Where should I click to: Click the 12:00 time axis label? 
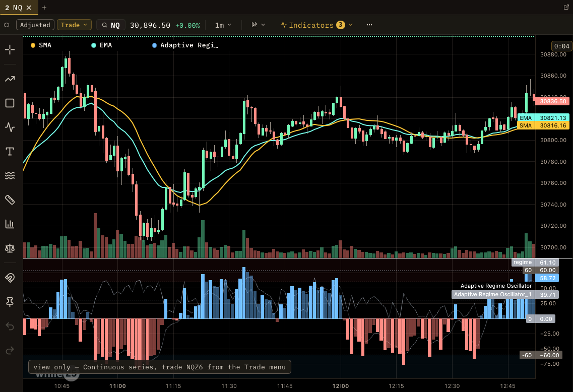point(341,386)
